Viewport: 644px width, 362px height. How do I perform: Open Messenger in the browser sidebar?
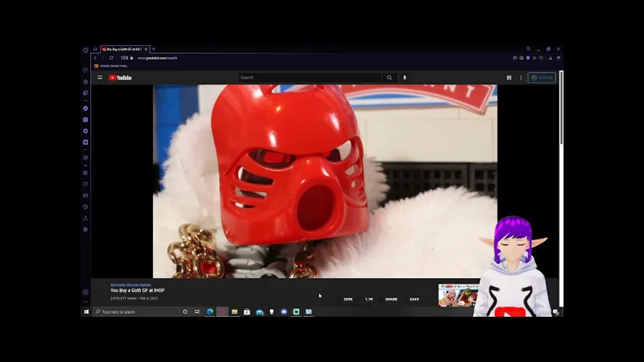pyautogui.click(x=86, y=109)
